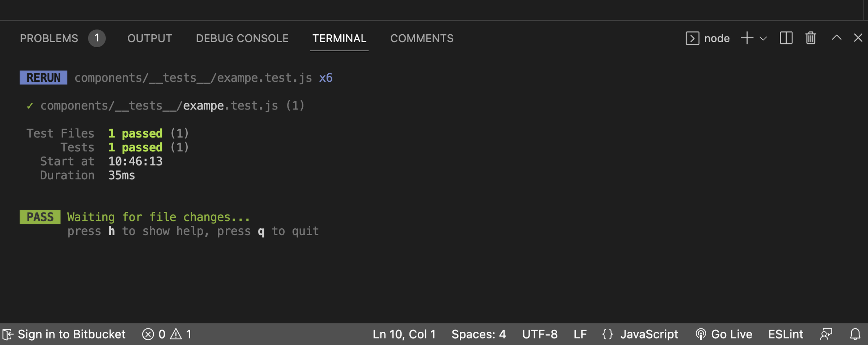
Task: Close the terminal panel
Action: point(858,38)
